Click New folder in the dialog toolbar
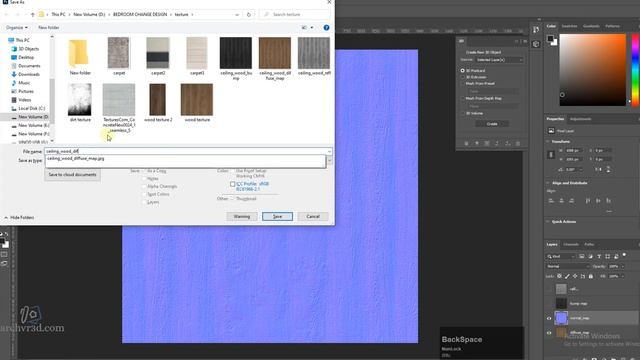Image resolution: width=640 pixels, height=360 pixels. pos(49,27)
